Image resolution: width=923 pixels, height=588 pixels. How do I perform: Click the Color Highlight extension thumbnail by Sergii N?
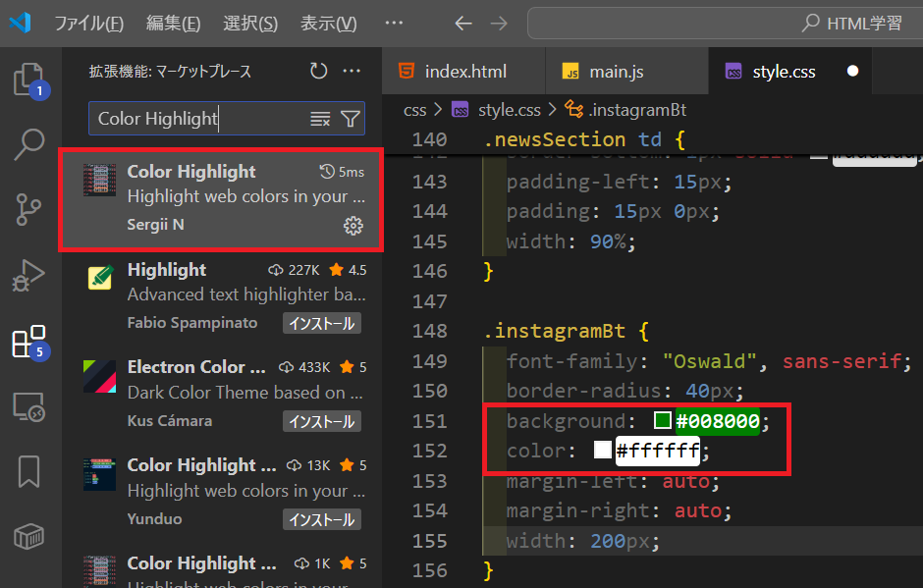click(99, 180)
